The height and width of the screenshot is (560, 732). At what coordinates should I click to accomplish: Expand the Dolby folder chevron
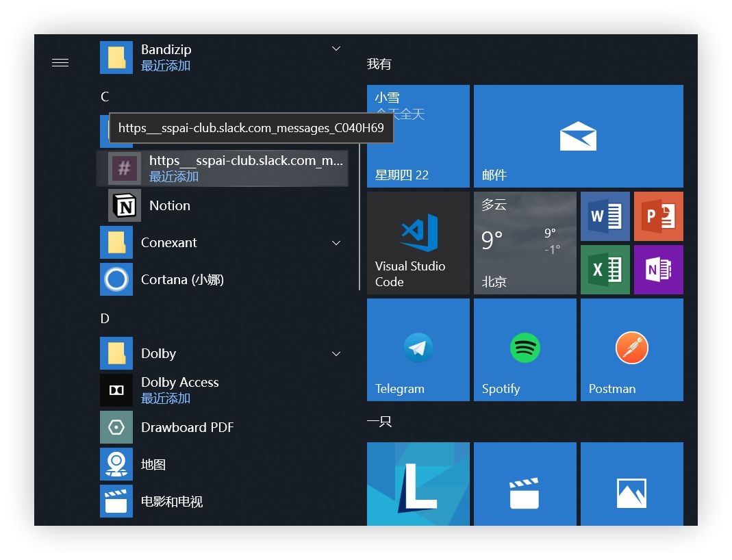pos(336,354)
